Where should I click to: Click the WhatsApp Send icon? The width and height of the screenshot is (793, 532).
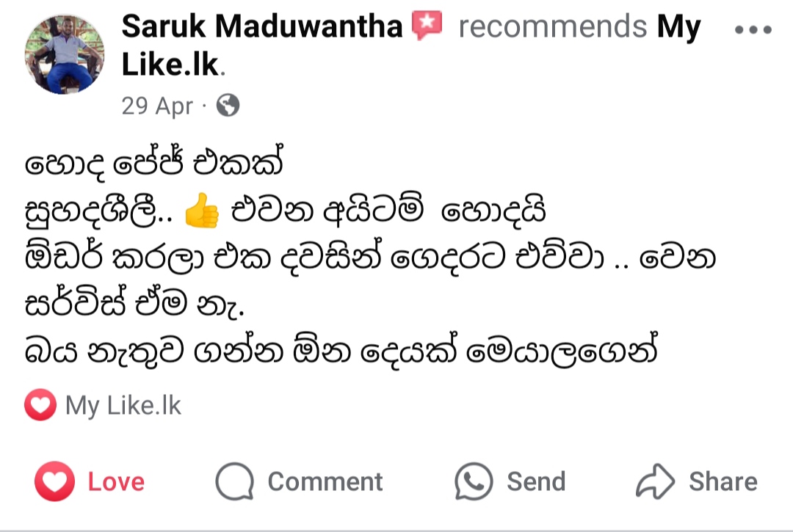tap(474, 482)
